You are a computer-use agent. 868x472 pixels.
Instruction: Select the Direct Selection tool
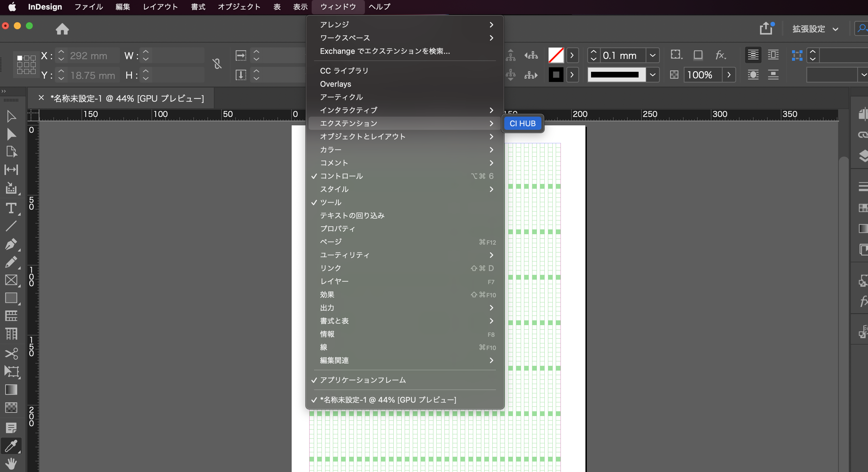(11, 134)
